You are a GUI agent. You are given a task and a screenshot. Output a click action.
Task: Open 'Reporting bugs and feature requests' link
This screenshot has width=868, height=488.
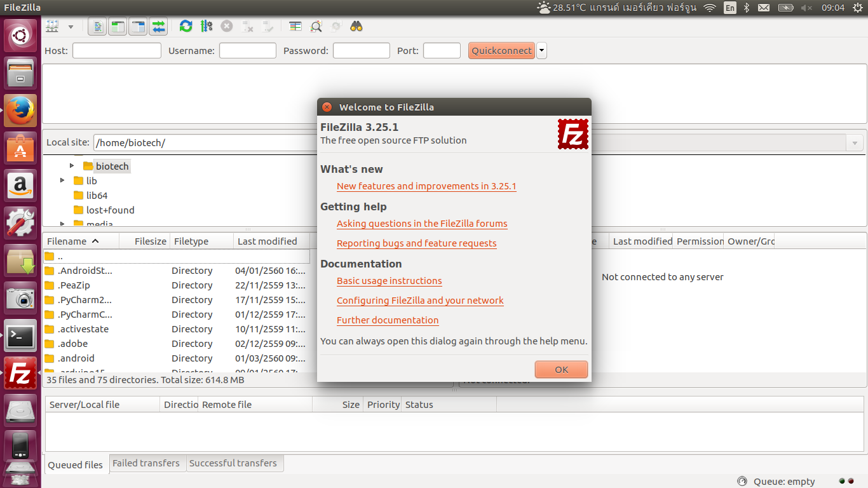point(417,243)
